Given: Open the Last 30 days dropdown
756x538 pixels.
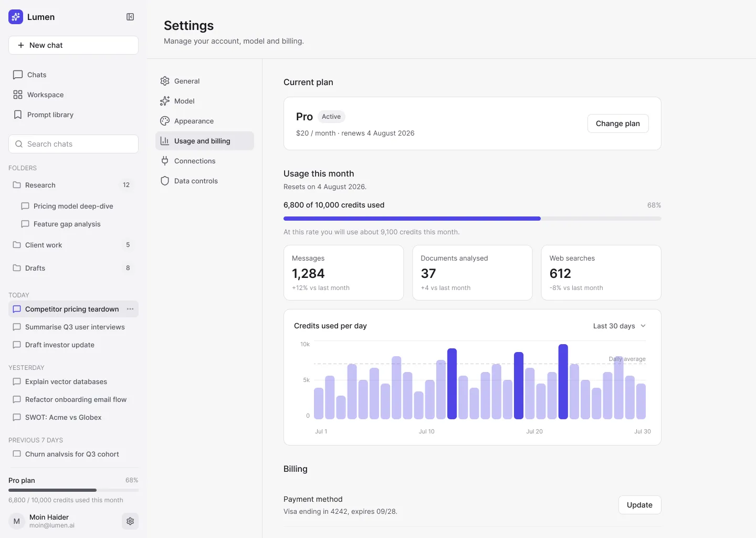Looking at the screenshot, I should (619, 326).
